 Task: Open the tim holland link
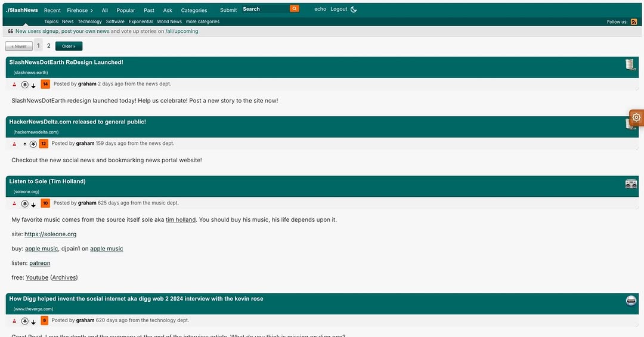[x=181, y=220]
